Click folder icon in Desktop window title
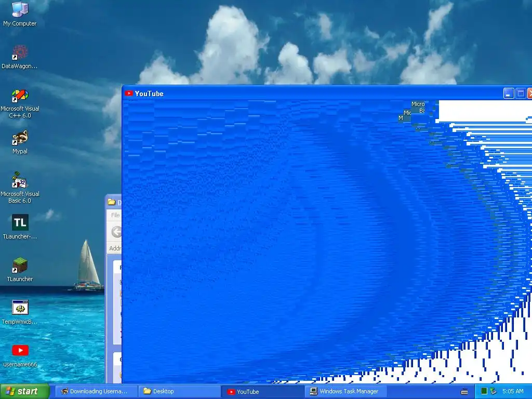This screenshot has width=532, height=399. coord(112,202)
